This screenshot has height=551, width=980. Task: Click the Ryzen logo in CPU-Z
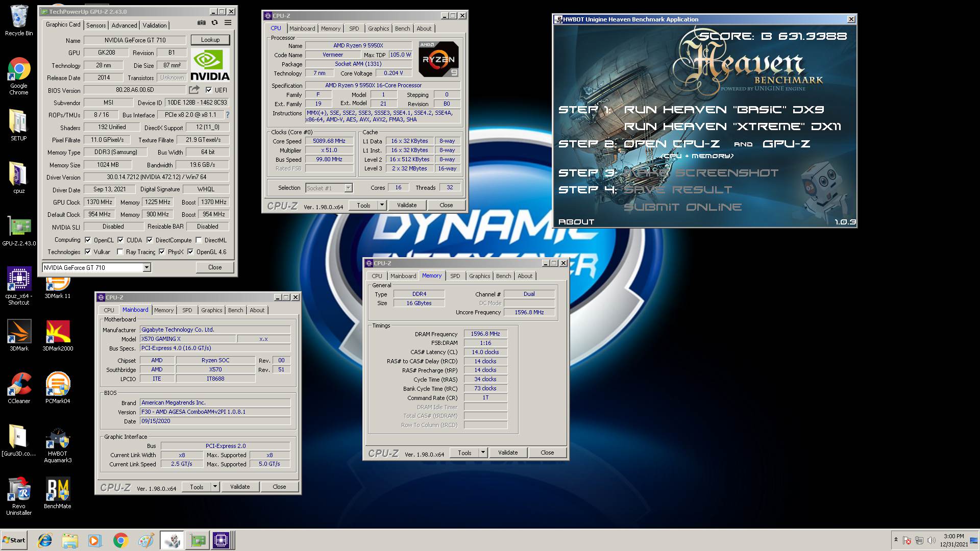(x=438, y=59)
